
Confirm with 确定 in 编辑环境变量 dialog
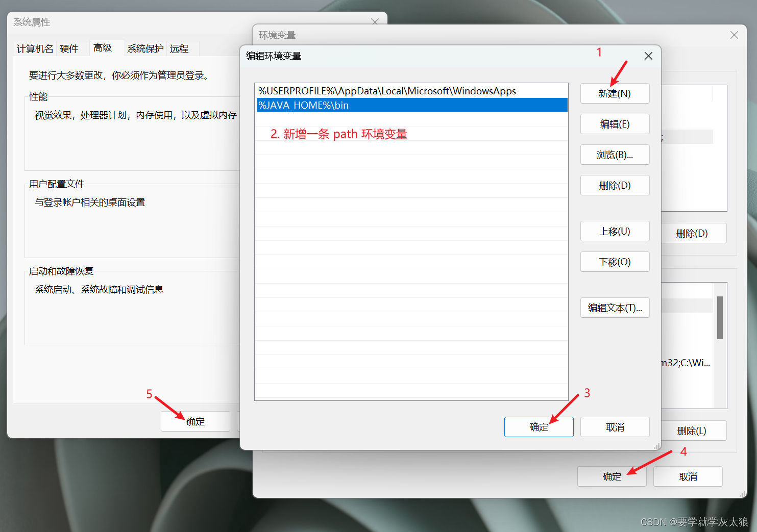539,427
